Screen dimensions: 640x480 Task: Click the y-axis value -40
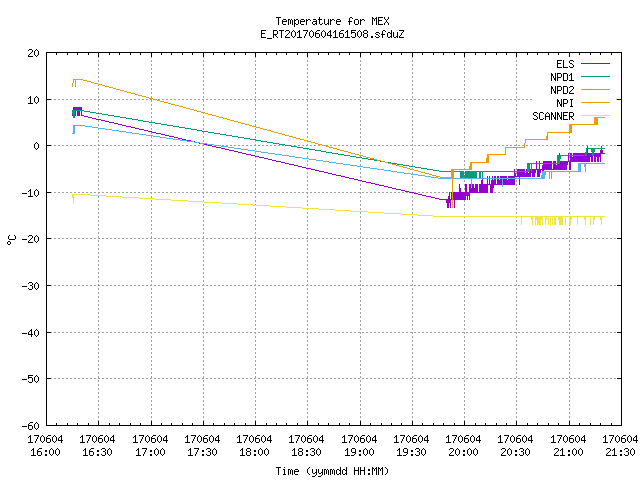tap(31, 333)
